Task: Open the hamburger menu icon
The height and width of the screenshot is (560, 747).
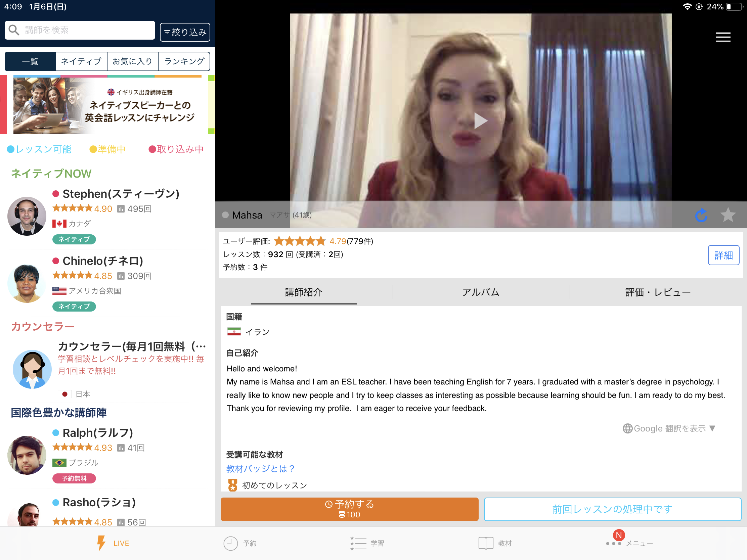Action: (x=723, y=37)
